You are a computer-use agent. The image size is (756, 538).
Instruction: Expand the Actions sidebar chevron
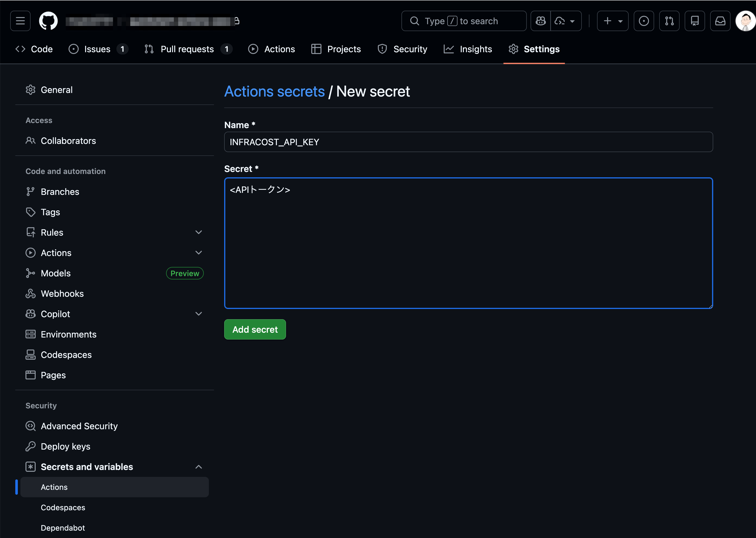198,252
